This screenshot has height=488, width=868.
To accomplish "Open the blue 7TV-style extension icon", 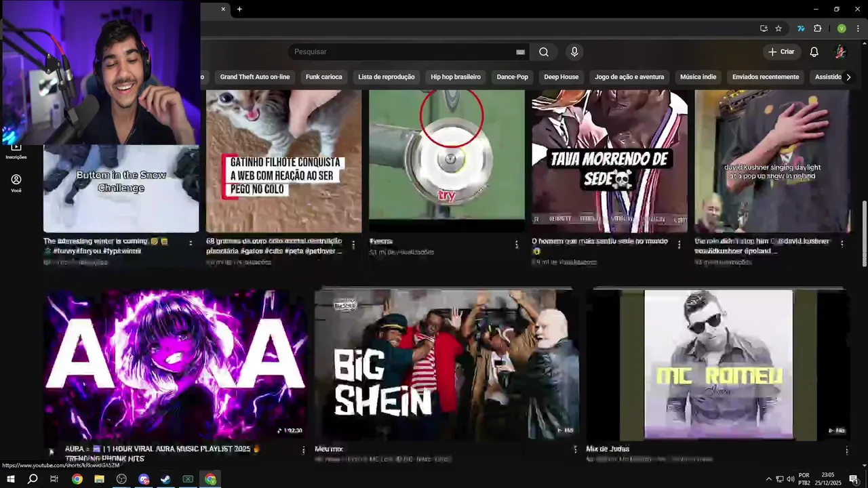I will (x=801, y=28).
